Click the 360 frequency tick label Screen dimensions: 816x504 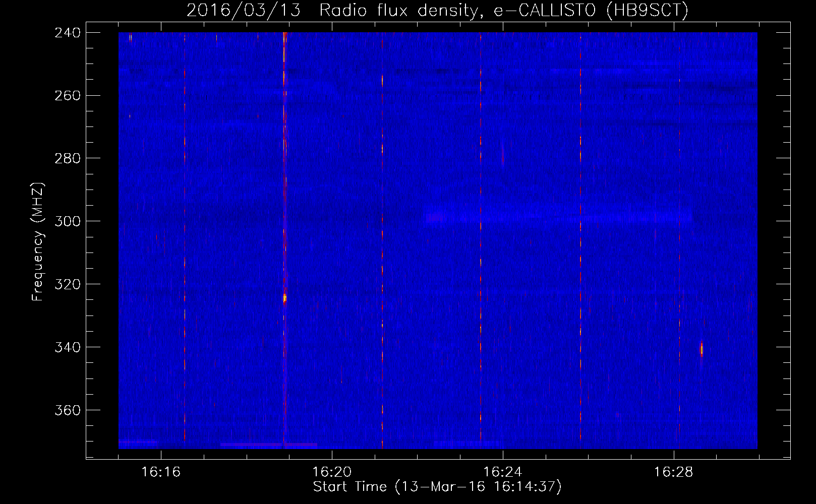coord(67,410)
